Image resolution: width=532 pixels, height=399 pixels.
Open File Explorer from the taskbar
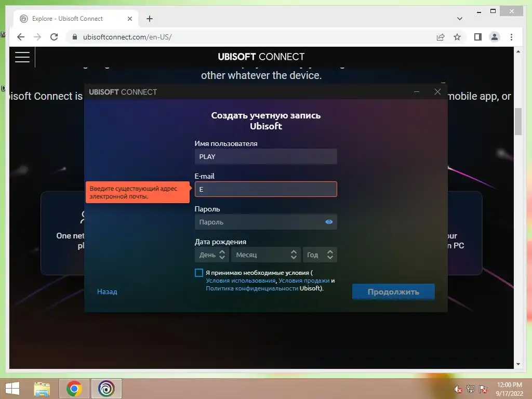point(42,389)
